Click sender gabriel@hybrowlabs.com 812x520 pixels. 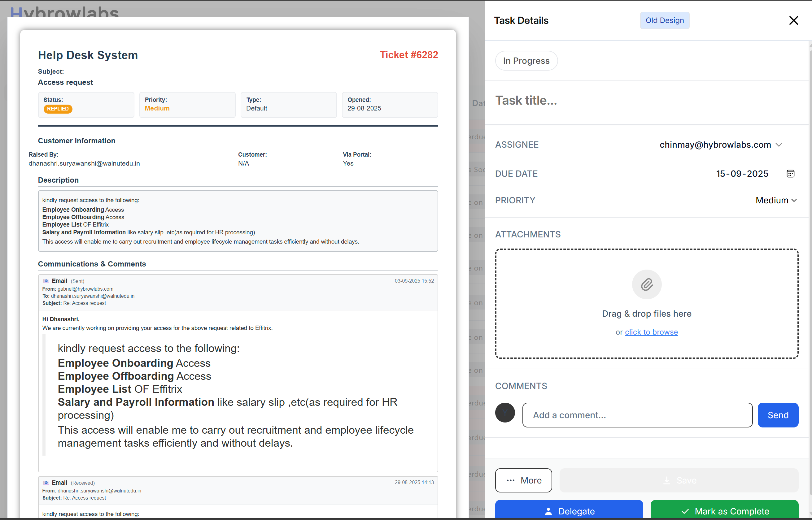point(85,289)
